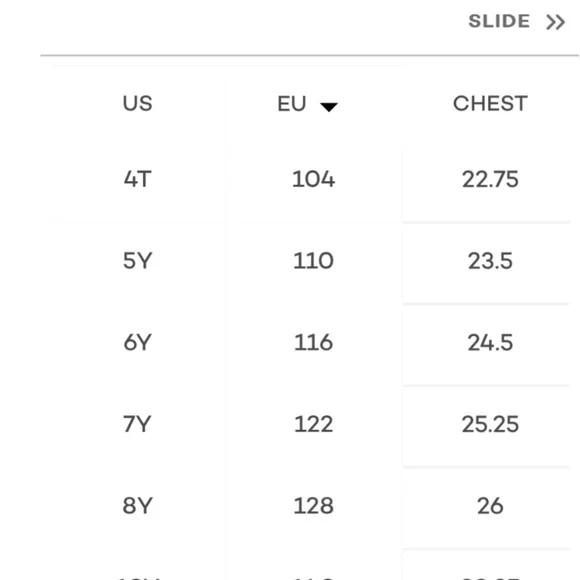Select the US column header
Image resolution: width=580 pixels, height=580 pixels.
[137, 103]
